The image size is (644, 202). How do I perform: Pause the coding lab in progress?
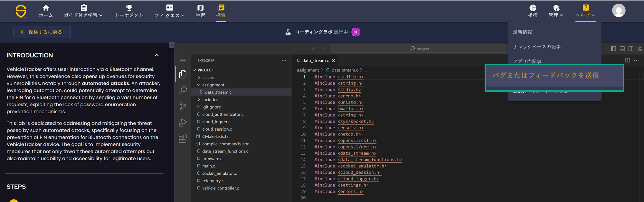click(x=356, y=32)
